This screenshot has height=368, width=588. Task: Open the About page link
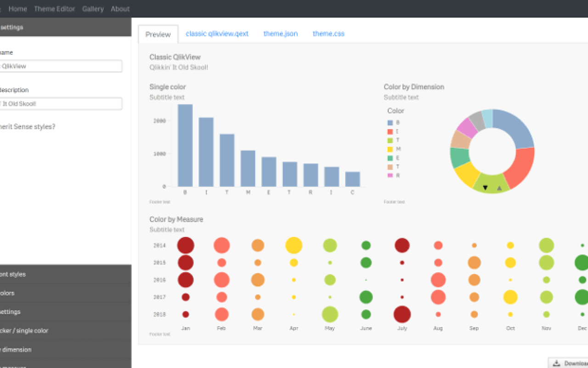tap(120, 8)
